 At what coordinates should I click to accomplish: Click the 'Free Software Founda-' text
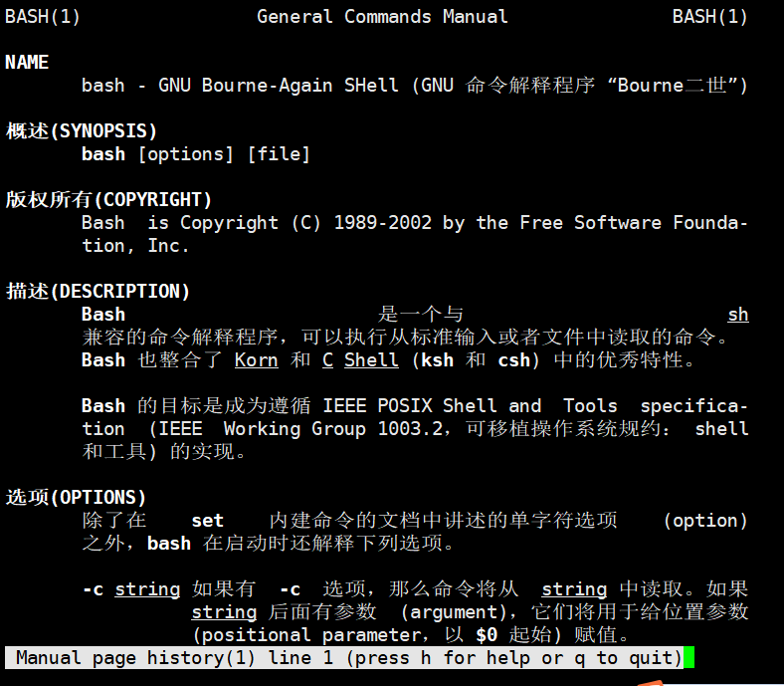[634, 223]
